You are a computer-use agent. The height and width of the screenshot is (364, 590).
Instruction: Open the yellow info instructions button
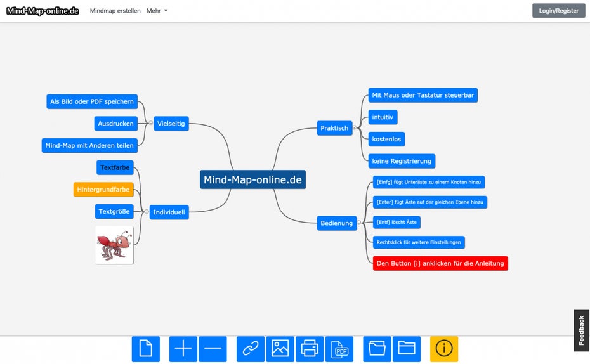click(x=444, y=349)
